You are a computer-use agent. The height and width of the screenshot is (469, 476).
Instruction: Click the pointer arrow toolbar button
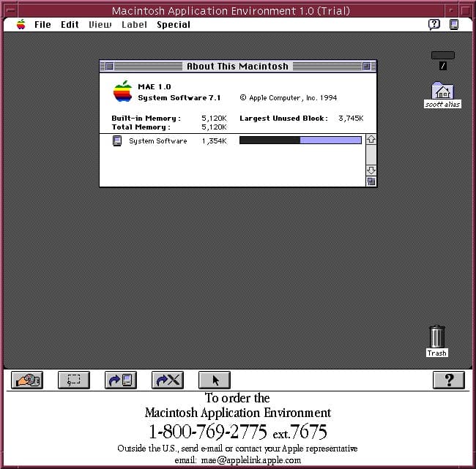tap(215, 380)
